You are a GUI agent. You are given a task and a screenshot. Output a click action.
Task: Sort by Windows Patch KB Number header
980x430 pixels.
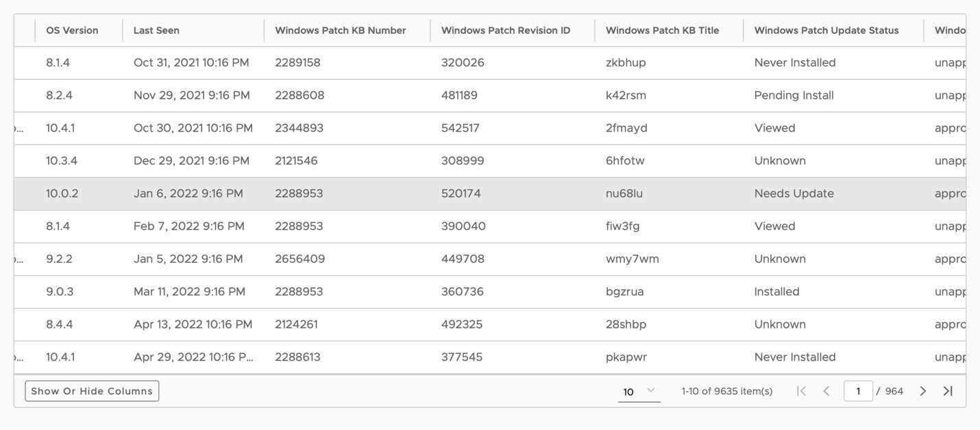pos(341,30)
